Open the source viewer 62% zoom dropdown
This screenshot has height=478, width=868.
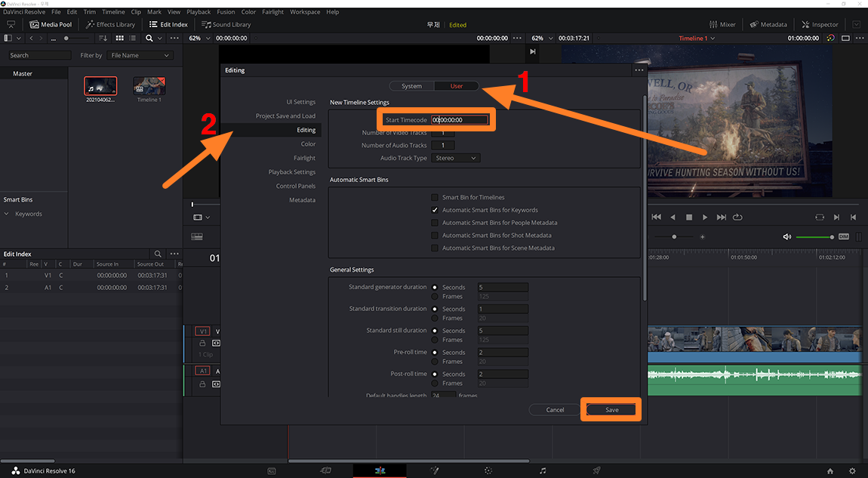tap(200, 39)
